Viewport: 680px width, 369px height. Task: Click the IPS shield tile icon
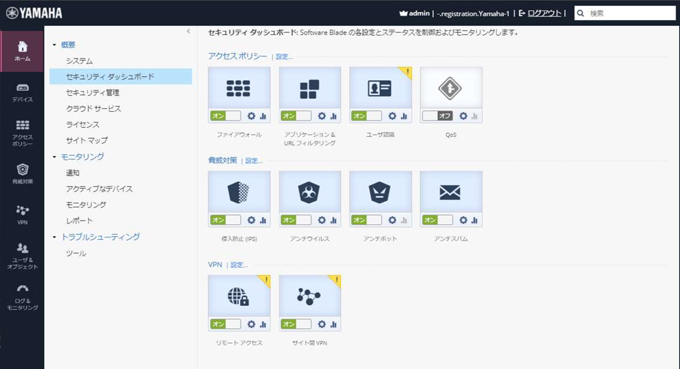coord(239,192)
